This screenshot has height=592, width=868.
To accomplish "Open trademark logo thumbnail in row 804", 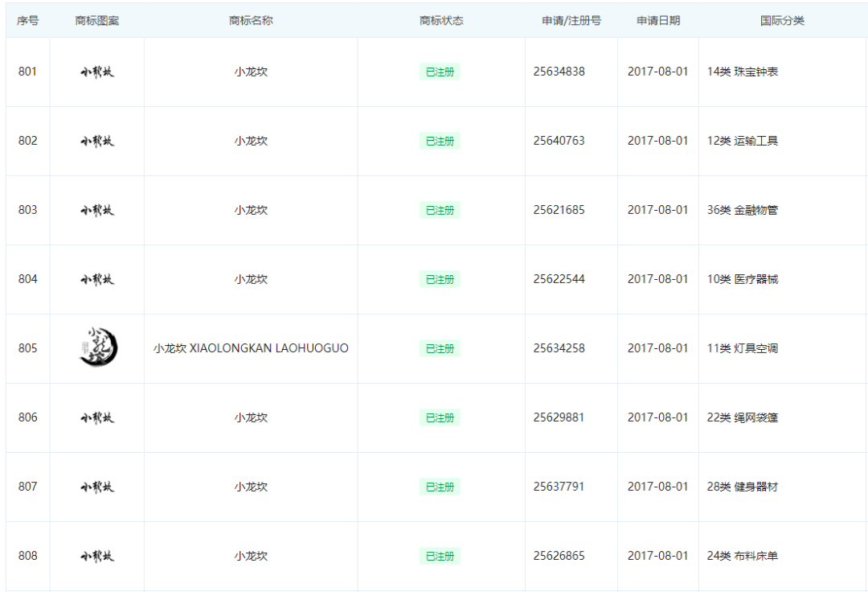I will (97, 280).
